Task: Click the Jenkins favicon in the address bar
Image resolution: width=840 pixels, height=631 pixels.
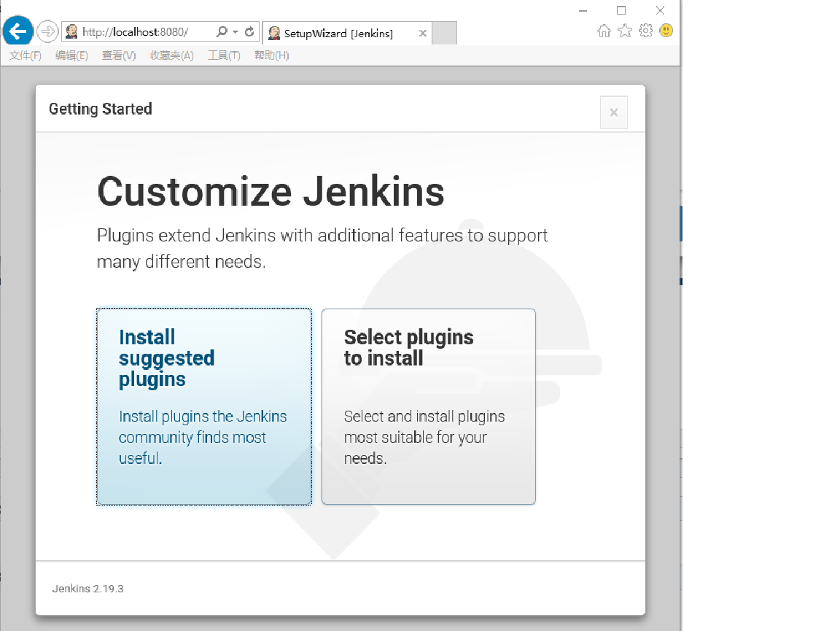Action: (x=71, y=32)
